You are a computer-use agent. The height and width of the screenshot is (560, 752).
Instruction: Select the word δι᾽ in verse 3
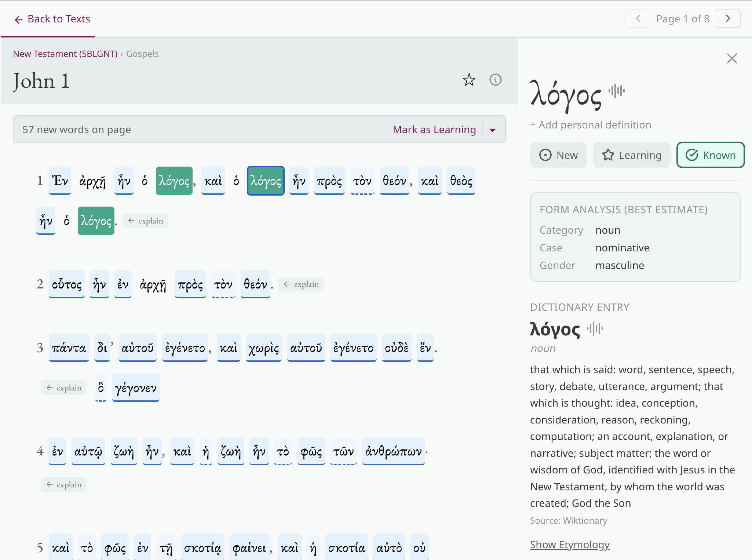102,348
